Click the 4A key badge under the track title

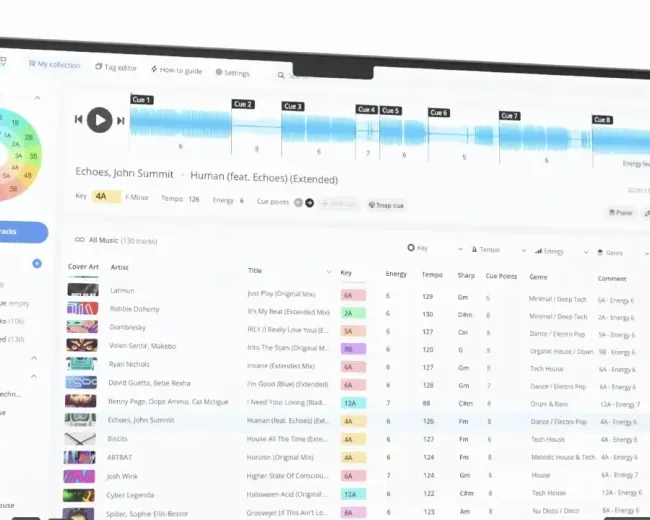tap(107, 196)
